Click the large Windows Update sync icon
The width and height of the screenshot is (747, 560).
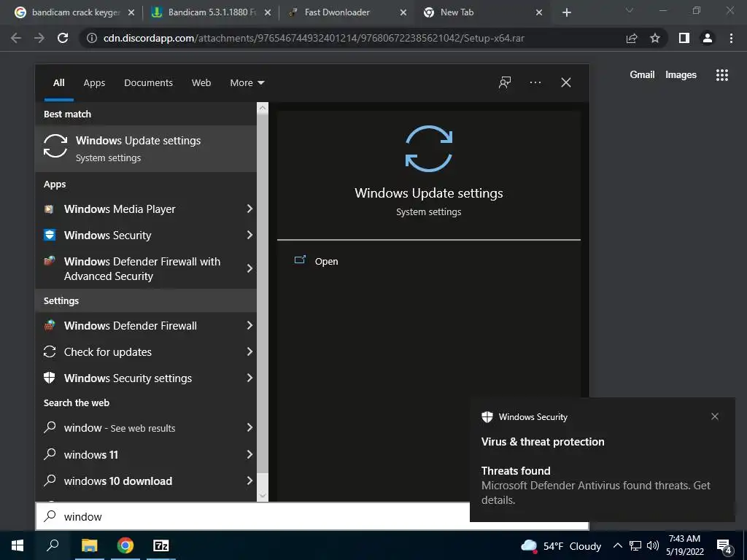coord(429,149)
